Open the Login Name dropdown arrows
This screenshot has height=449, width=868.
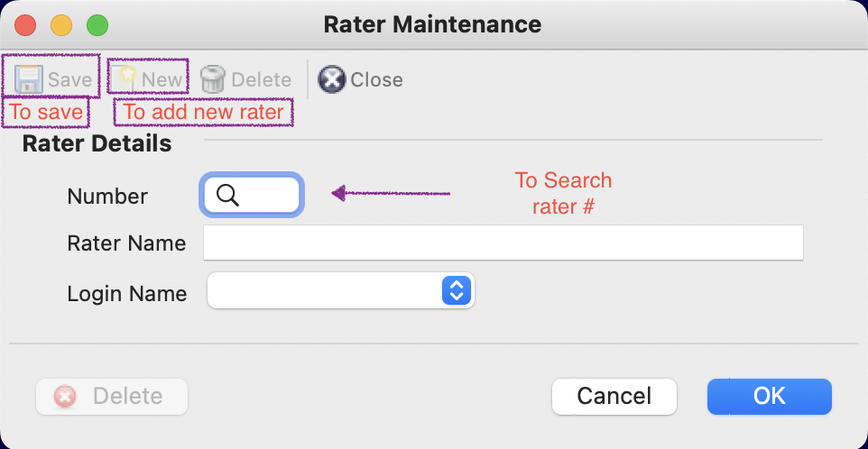[x=457, y=290]
